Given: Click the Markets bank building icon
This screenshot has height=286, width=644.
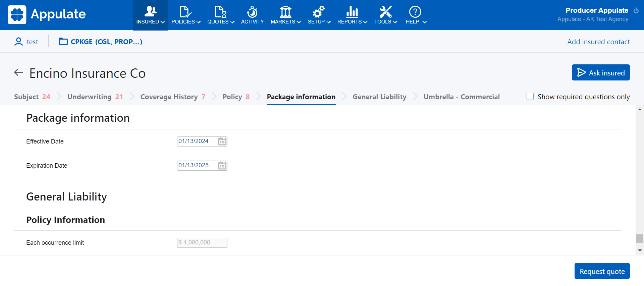Looking at the screenshot, I should click(285, 12).
